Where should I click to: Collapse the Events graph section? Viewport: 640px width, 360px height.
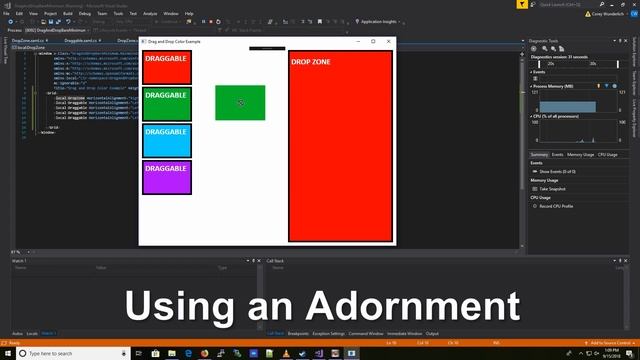[x=531, y=72]
